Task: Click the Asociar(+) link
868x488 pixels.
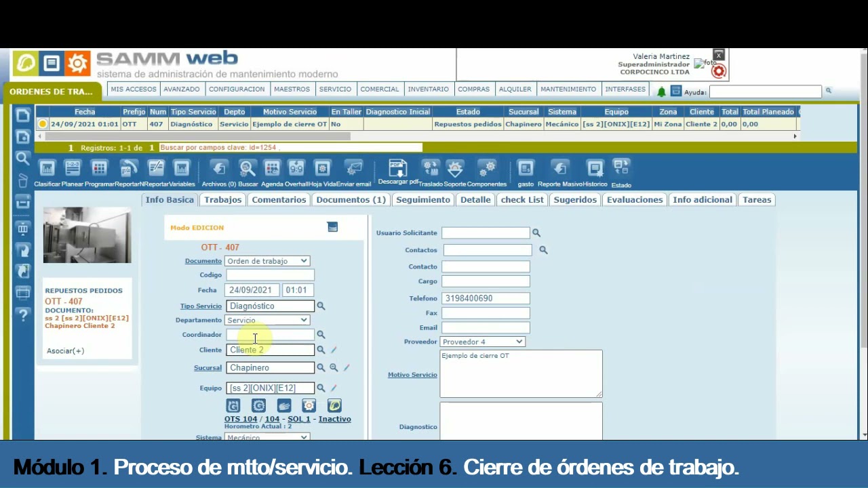Action: tap(66, 351)
